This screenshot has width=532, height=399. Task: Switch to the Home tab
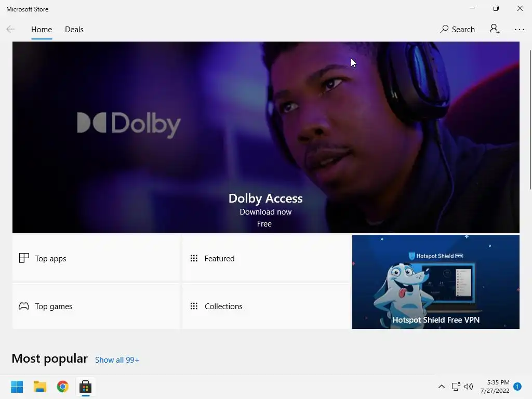pos(42,30)
